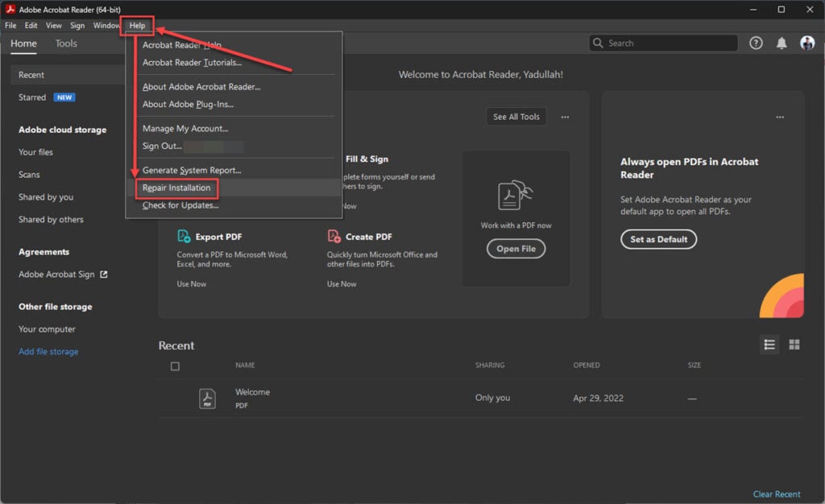
Task: Click the See All Tools button
Action: click(516, 117)
